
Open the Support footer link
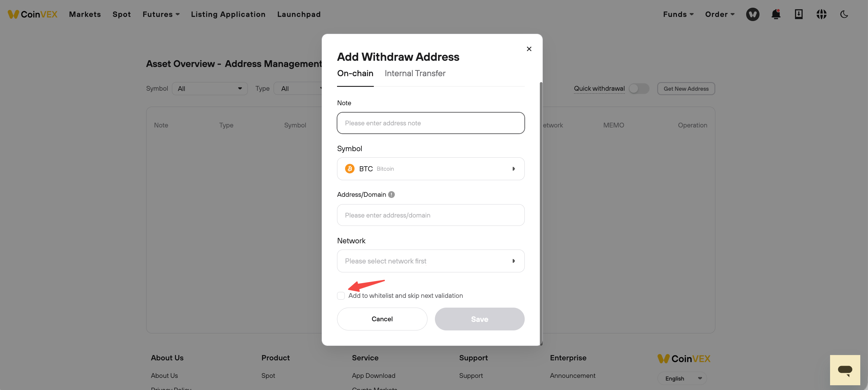coord(471,375)
